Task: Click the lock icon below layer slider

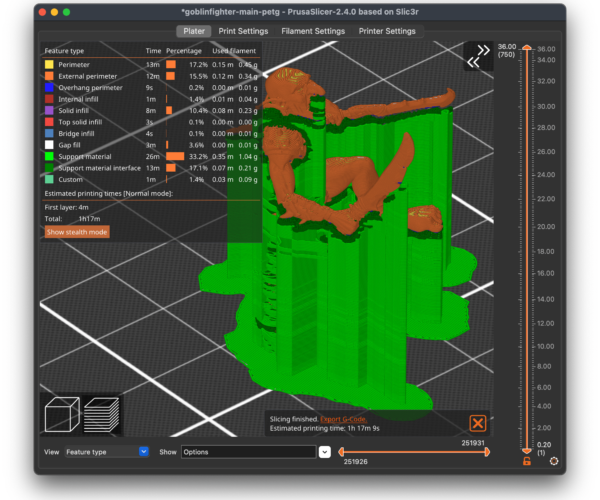Action: [x=526, y=461]
